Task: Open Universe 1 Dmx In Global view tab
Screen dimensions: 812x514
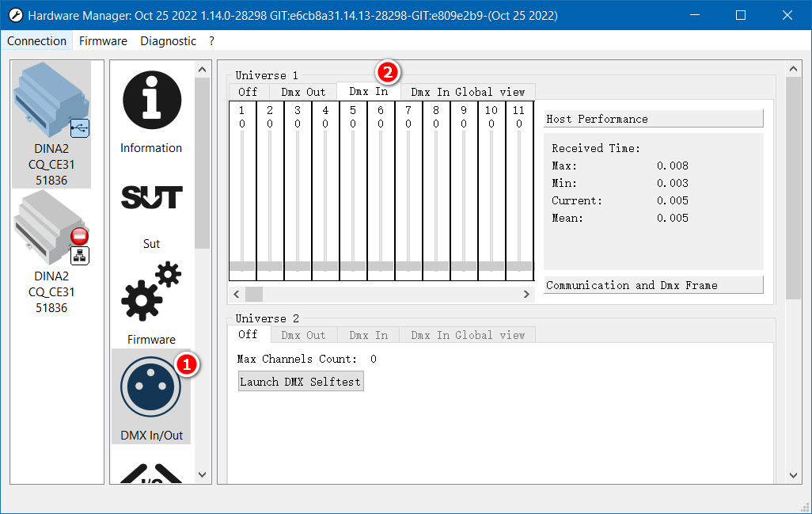Action: point(468,92)
